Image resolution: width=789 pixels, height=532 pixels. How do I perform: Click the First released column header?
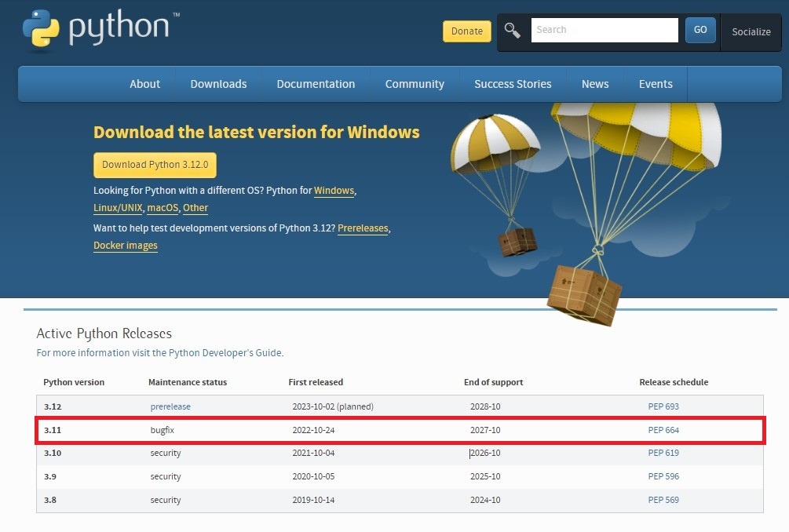pyautogui.click(x=316, y=382)
